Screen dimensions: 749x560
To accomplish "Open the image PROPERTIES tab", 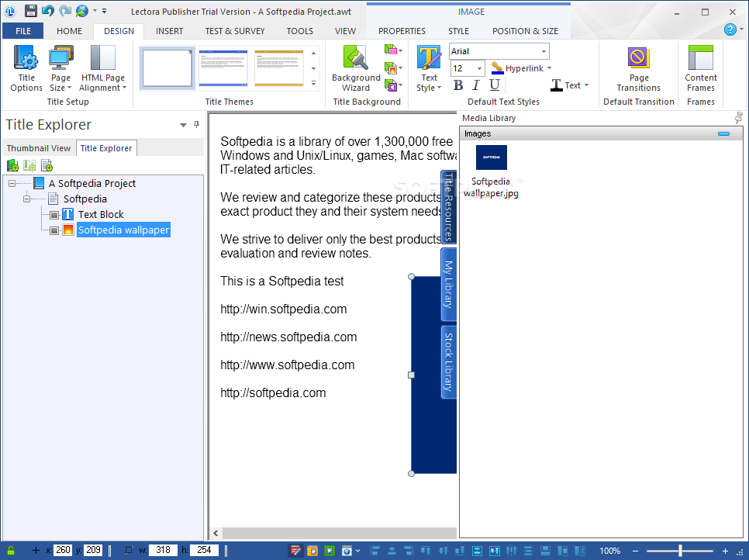I will tap(402, 31).
